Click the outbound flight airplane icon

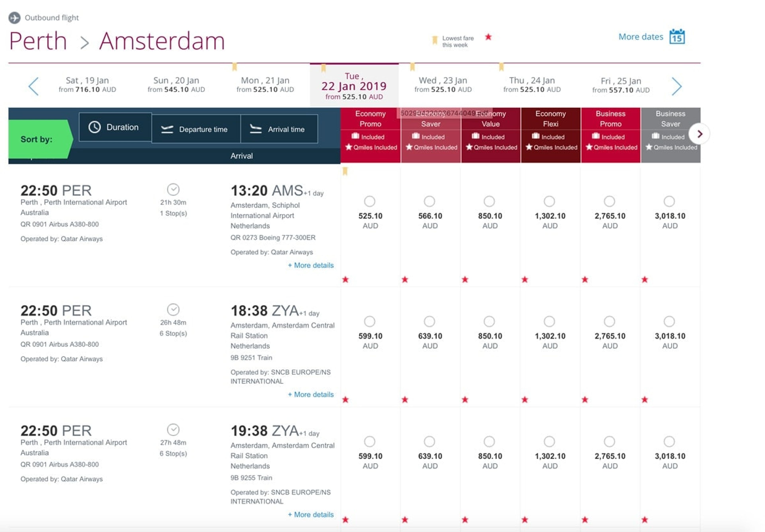click(14, 18)
